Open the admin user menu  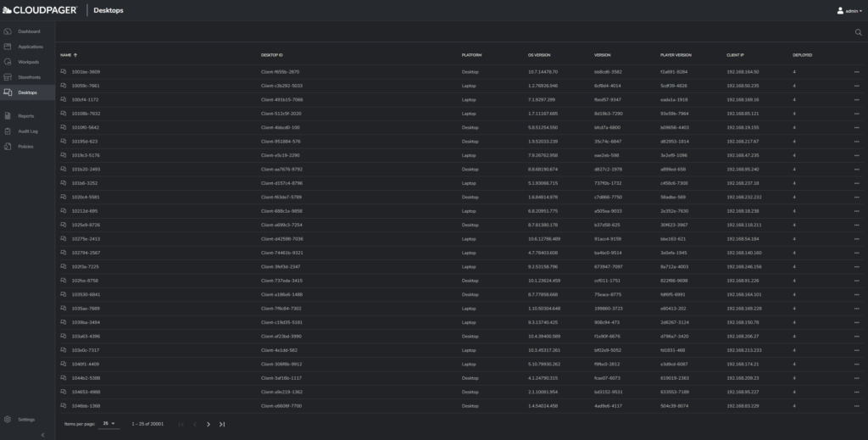849,10
